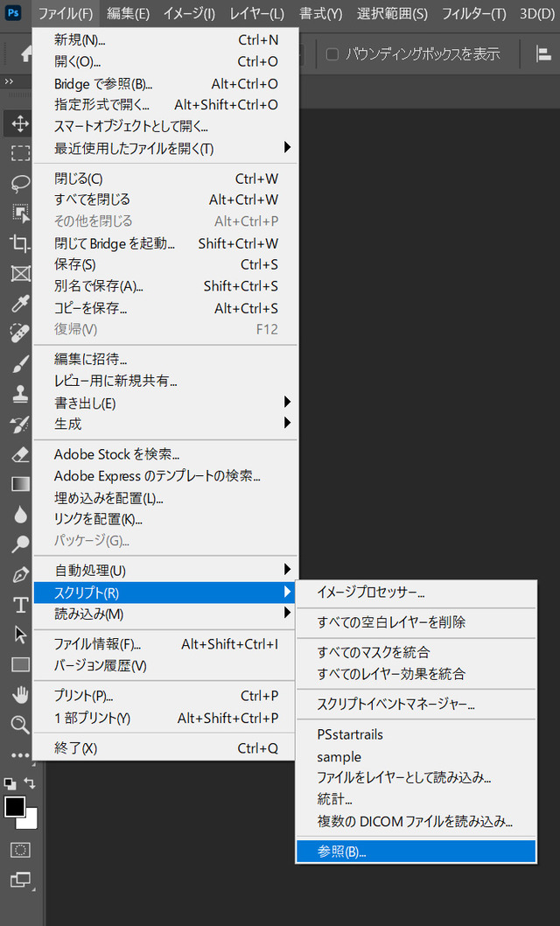Select the Zoom tool
Image resolution: width=560 pixels, height=926 pixels.
click(x=20, y=725)
